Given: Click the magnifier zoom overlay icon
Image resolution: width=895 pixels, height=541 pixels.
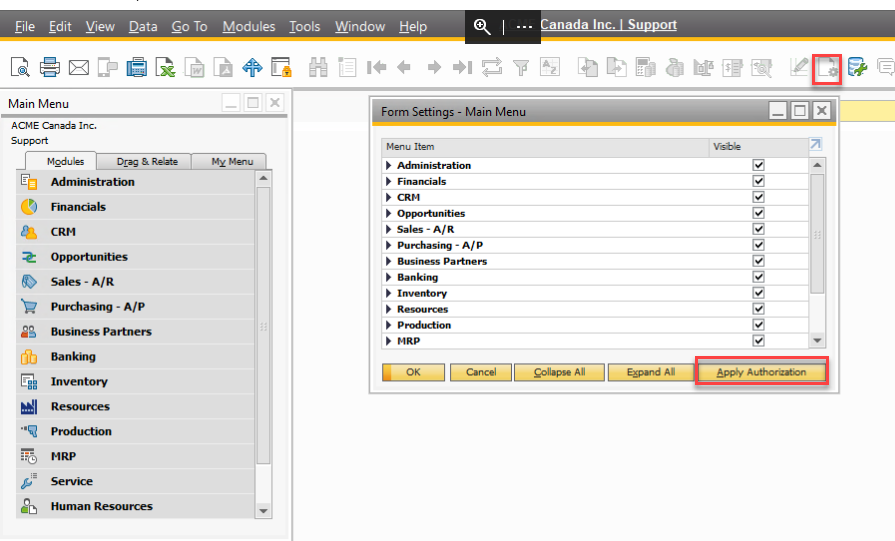Looking at the screenshot, I should 482,26.
